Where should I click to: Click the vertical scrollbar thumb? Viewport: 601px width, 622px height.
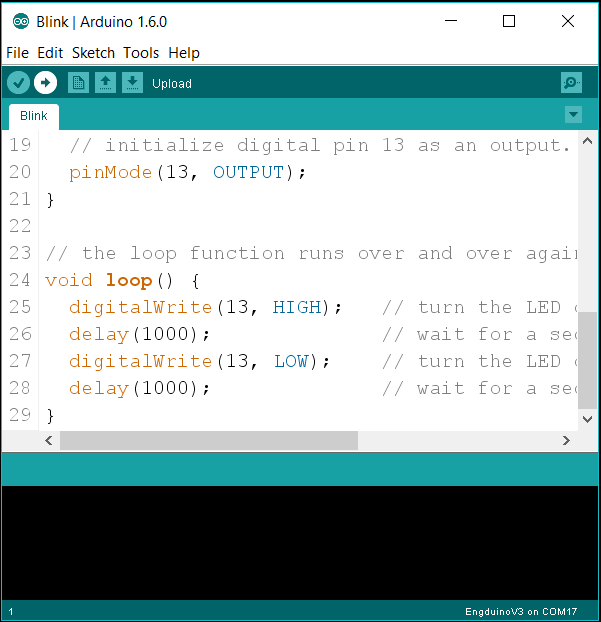pyautogui.click(x=588, y=360)
